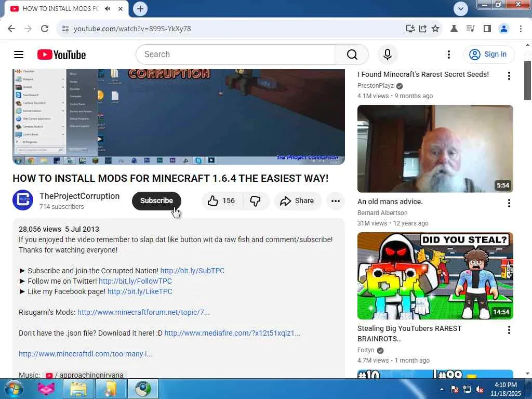
Task: Click the Share button
Action: pyautogui.click(x=298, y=201)
